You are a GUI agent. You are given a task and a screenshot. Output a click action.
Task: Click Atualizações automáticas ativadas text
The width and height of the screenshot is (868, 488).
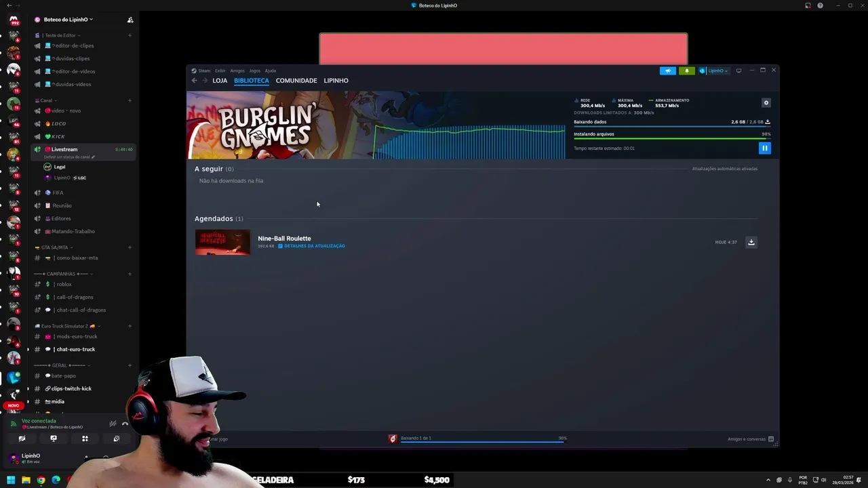pyautogui.click(x=725, y=169)
